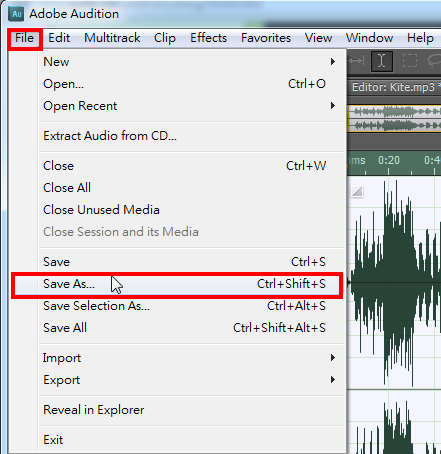Viewport: 441px width, 454px height.
Task: Click the Adobe Audition app icon
Action: coord(16,14)
